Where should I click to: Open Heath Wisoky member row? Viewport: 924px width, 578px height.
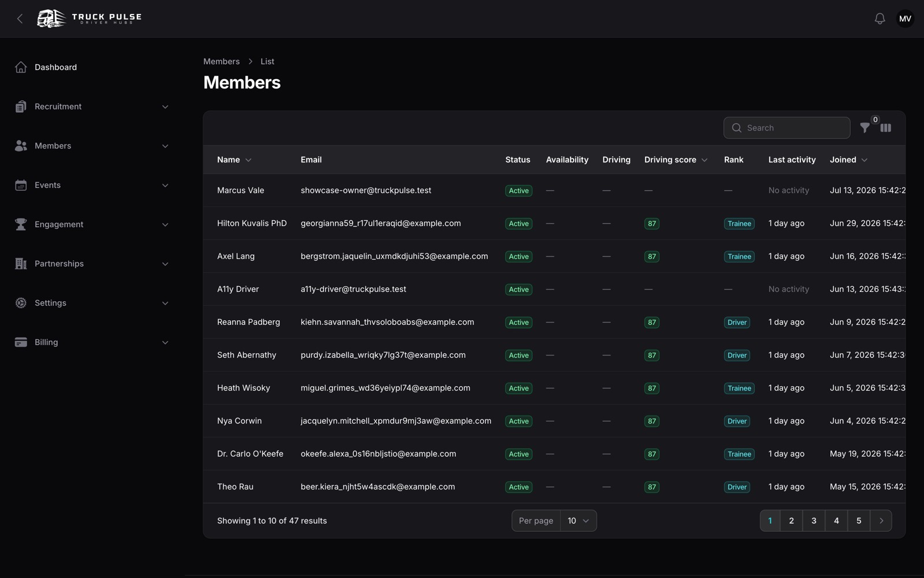coord(554,388)
